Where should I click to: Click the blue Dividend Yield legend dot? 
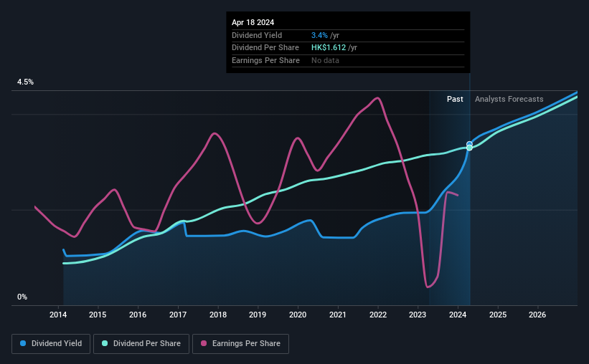(23, 343)
